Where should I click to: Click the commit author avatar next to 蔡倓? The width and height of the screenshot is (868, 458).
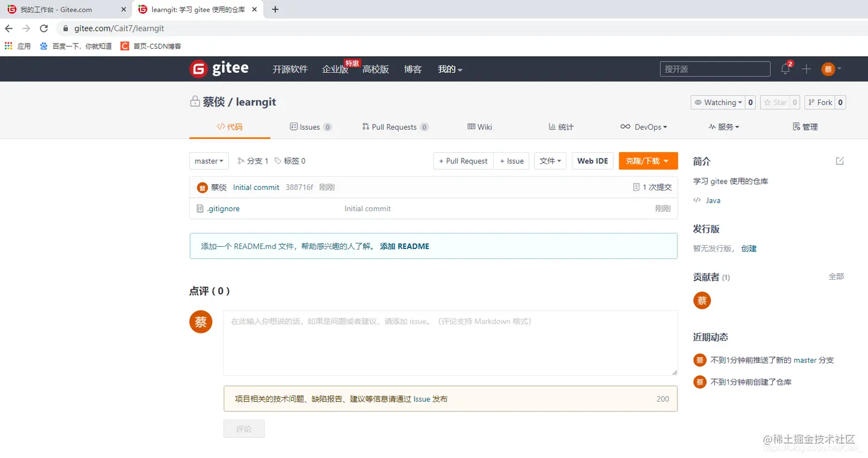click(202, 188)
